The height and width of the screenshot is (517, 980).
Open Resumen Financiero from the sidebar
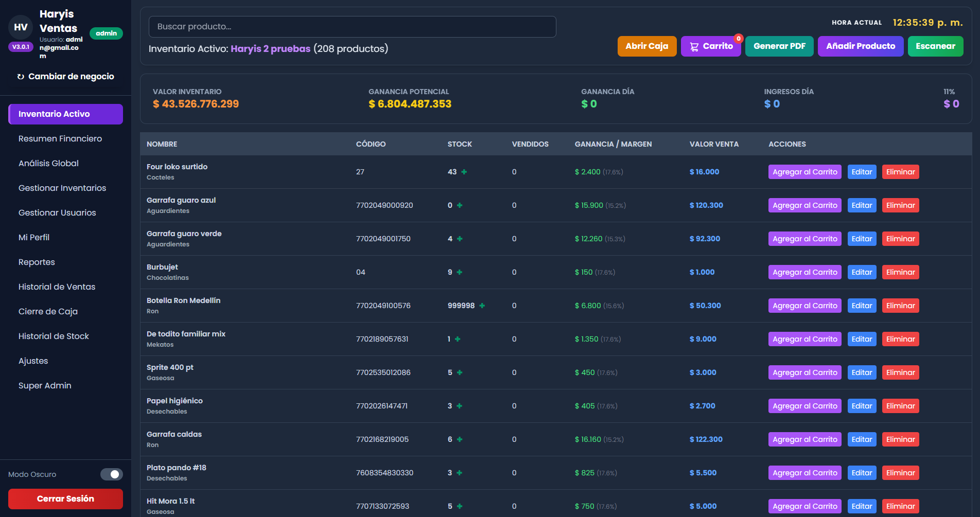click(x=60, y=138)
